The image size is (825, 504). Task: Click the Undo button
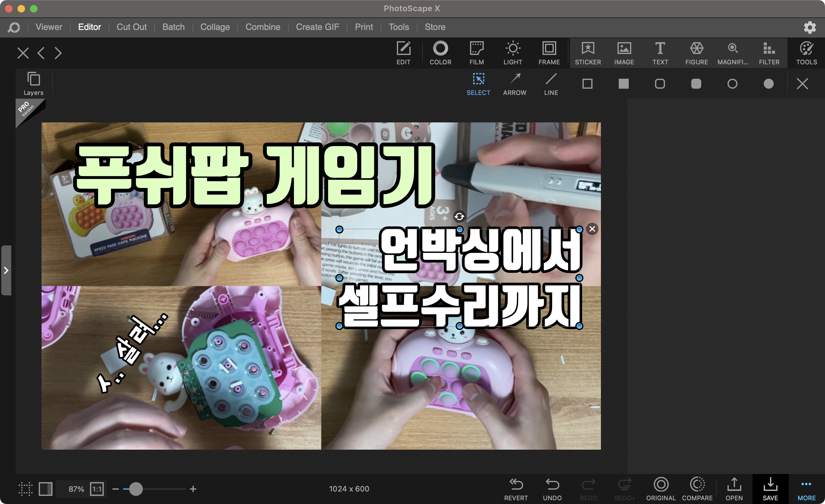(x=552, y=489)
